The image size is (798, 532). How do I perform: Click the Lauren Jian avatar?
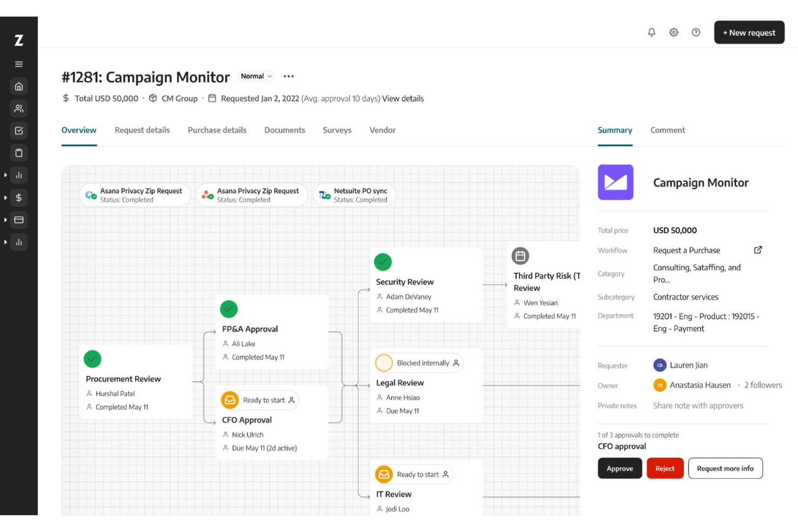click(660, 365)
